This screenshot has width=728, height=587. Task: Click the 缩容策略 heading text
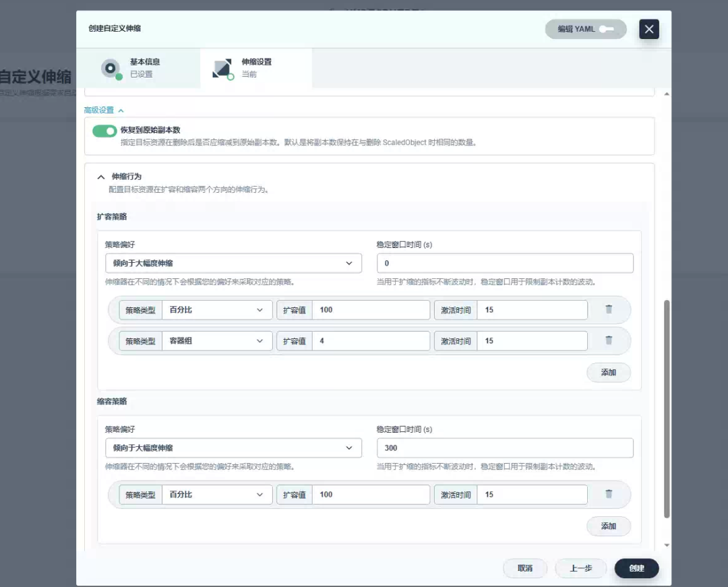pyautogui.click(x=112, y=402)
